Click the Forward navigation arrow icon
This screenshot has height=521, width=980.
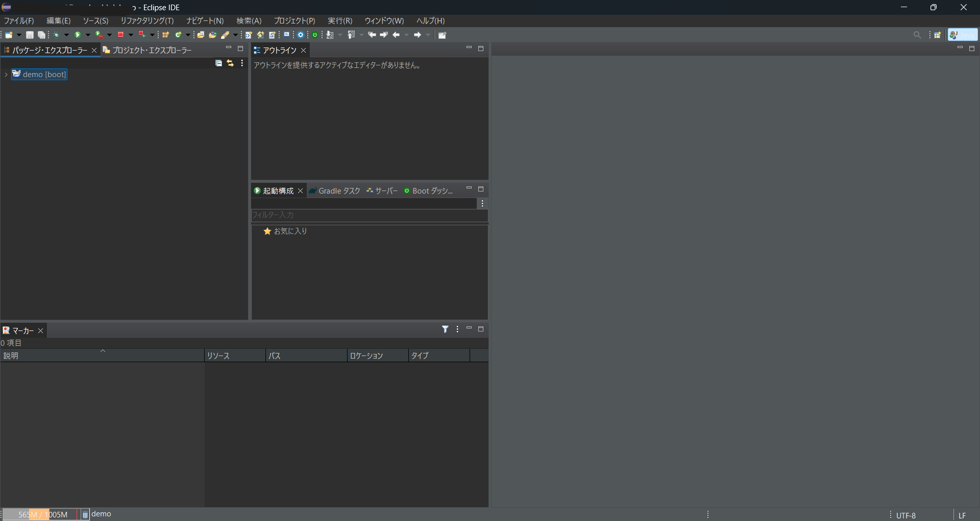click(418, 35)
